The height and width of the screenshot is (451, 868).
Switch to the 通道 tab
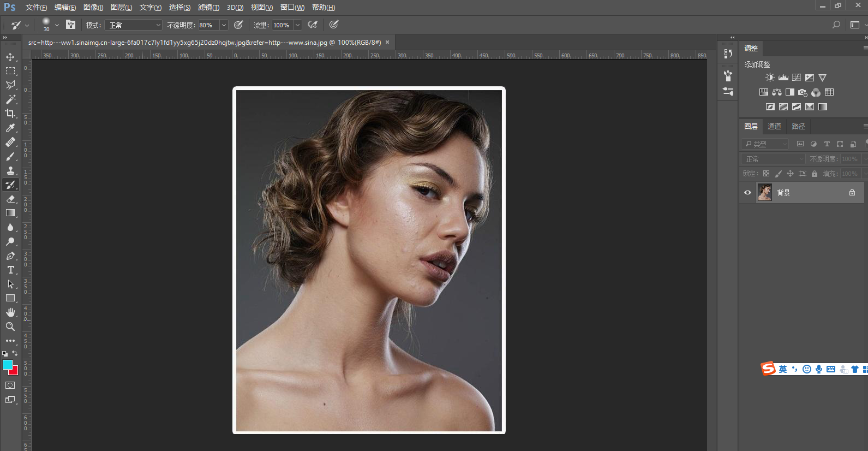[774, 127]
